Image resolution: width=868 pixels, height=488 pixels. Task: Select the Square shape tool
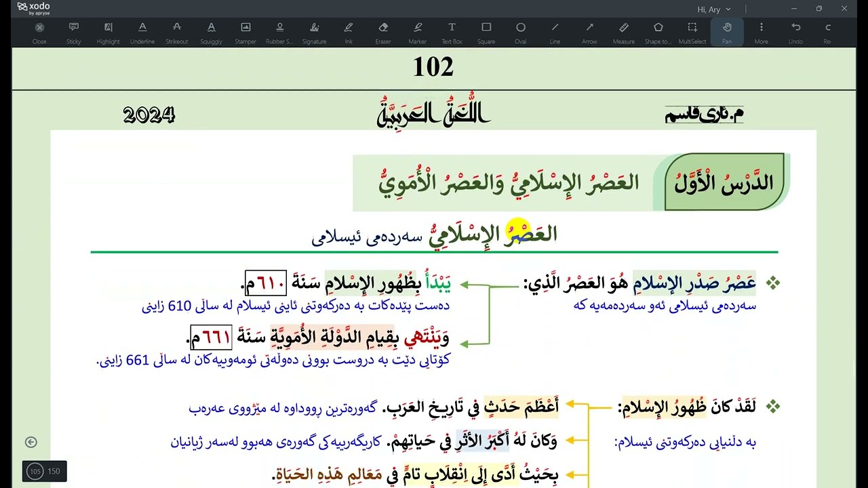[x=486, y=32]
